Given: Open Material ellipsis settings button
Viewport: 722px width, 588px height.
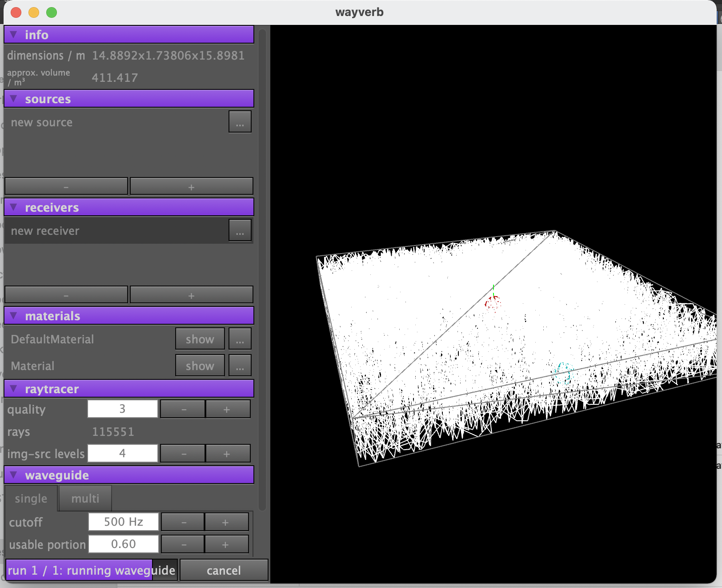Looking at the screenshot, I should (240, 366).
